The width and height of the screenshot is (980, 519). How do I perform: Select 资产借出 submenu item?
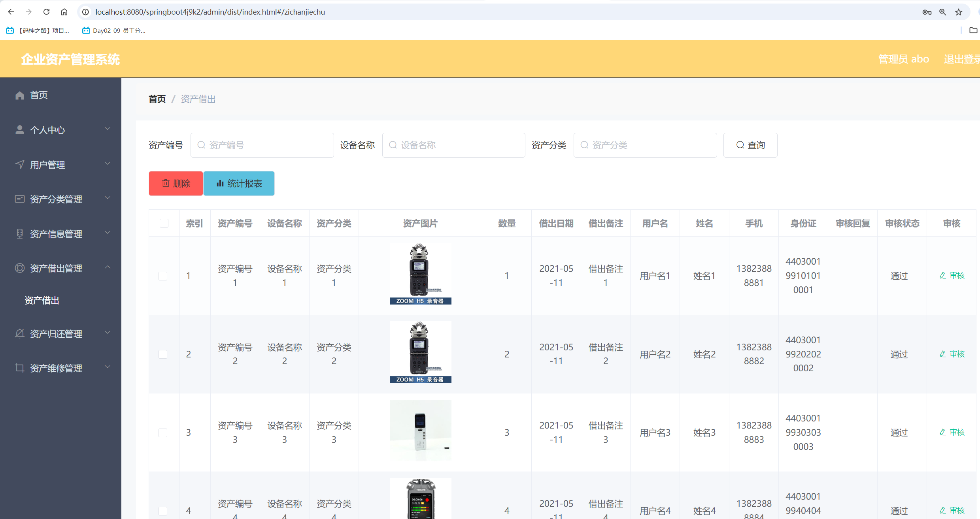coord(42,300)
